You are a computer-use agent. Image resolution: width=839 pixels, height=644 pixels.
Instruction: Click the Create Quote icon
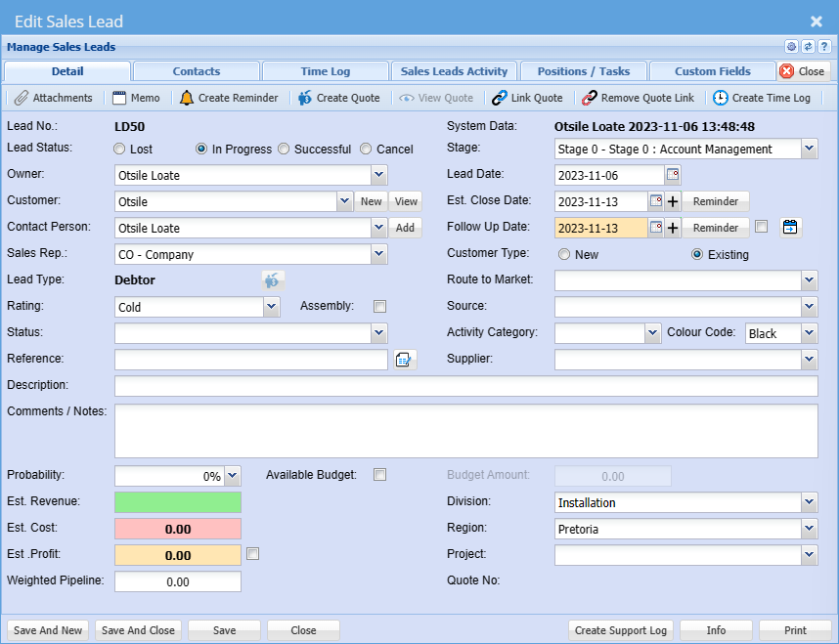[305, 98]
